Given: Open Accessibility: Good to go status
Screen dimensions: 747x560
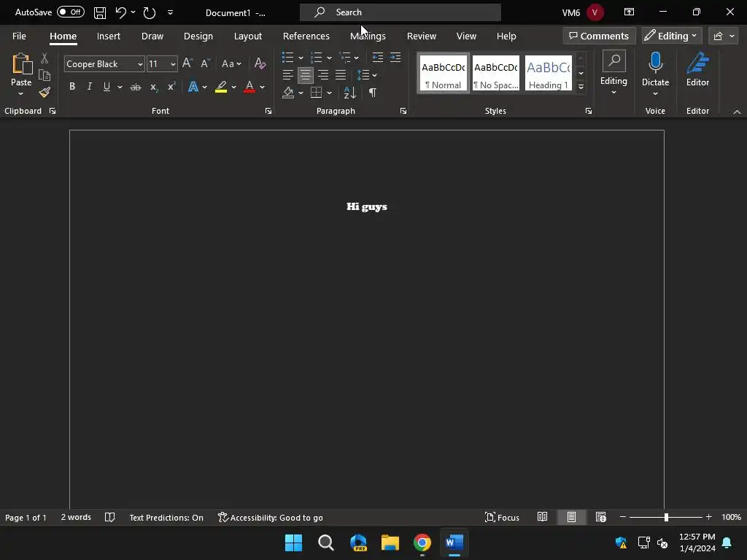Looking at the screenshot, I should click(271, 518).
